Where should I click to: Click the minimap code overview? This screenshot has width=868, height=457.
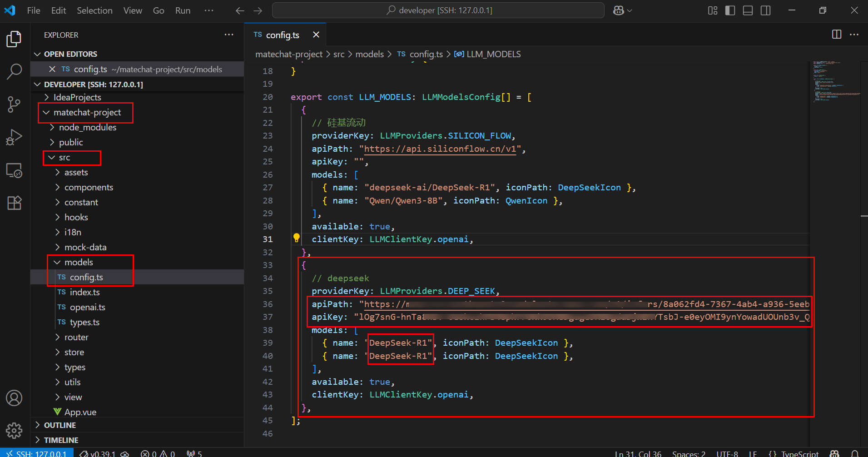tap(836, 81)
